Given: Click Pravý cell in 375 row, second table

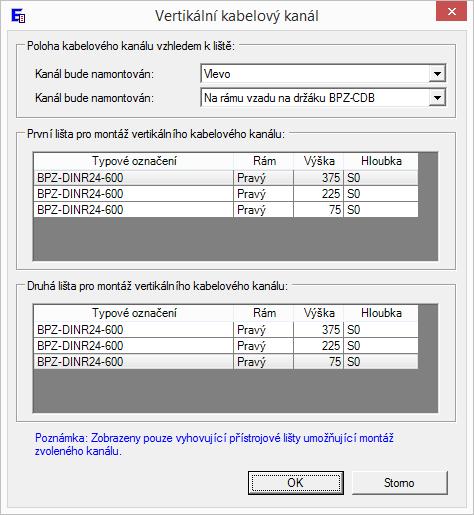Looking at the screenshot, I should pos(263,330).
